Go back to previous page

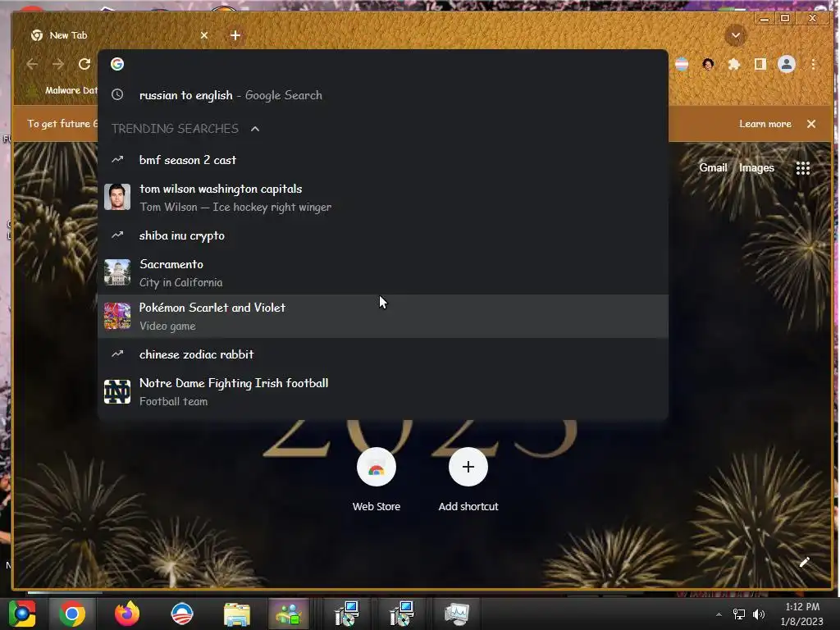click(x=32, y=64)
